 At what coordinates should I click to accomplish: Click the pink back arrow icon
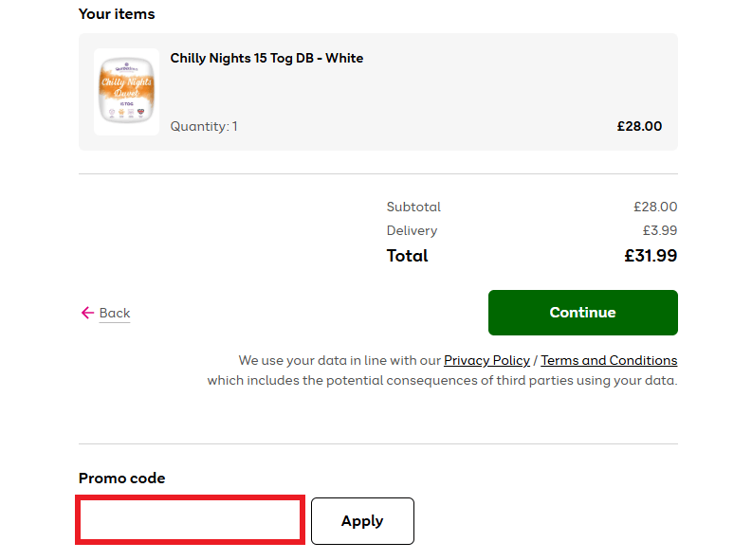(87, 313)
